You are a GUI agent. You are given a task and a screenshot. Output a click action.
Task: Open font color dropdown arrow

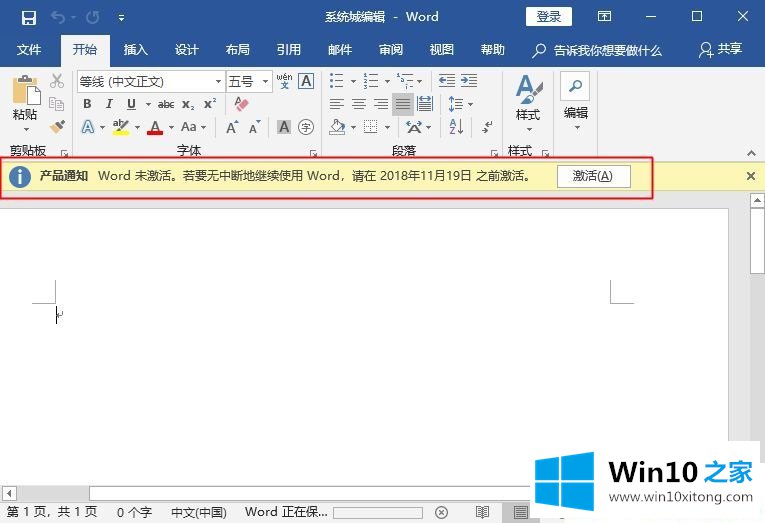click(x=171, y=127)
